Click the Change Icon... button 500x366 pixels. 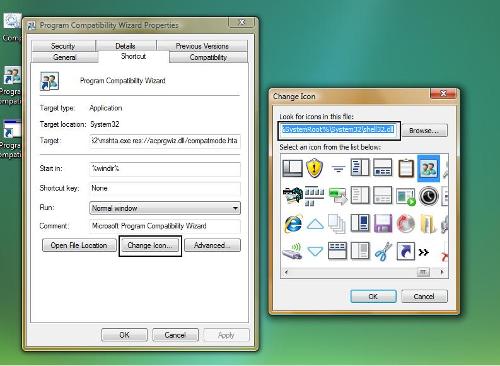[150, 245]
